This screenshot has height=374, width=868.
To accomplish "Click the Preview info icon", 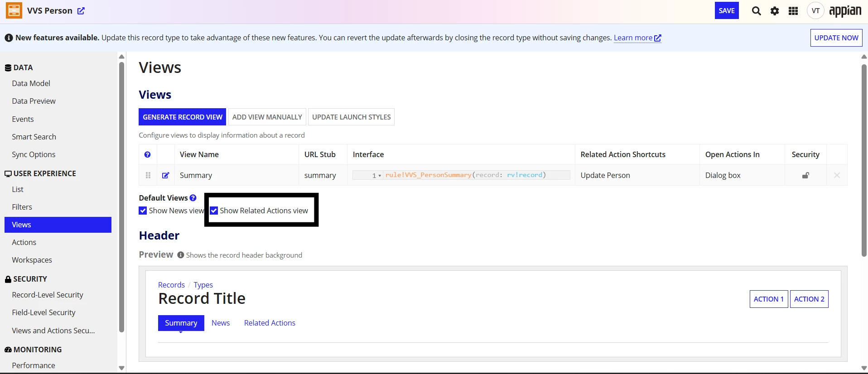I will click(x=180, y=255).
